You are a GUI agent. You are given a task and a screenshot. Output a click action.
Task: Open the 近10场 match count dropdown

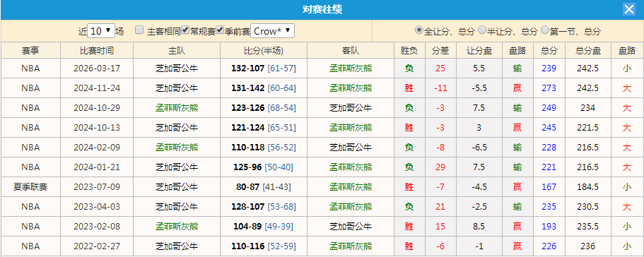pos(101,31)
